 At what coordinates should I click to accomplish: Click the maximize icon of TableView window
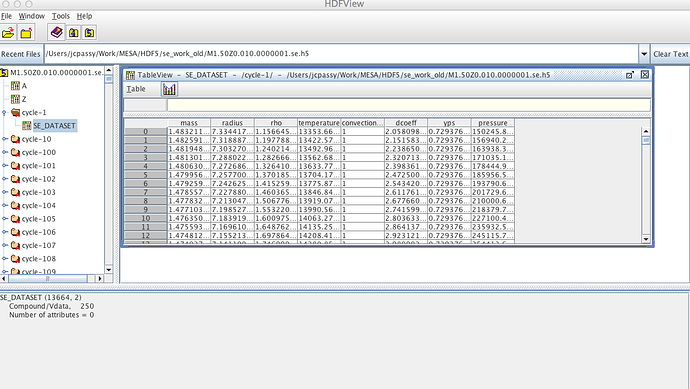point(630,75)
